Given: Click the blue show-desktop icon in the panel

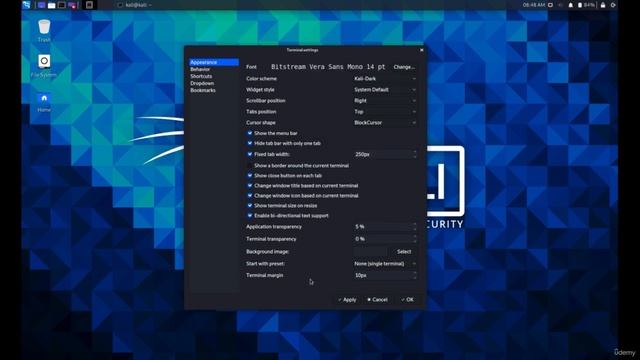Looking at the screenshot, I should tap(41, 5).
